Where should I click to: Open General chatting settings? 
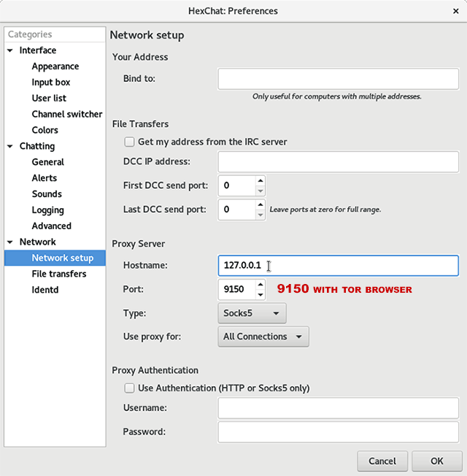click(x=48, y=162)
